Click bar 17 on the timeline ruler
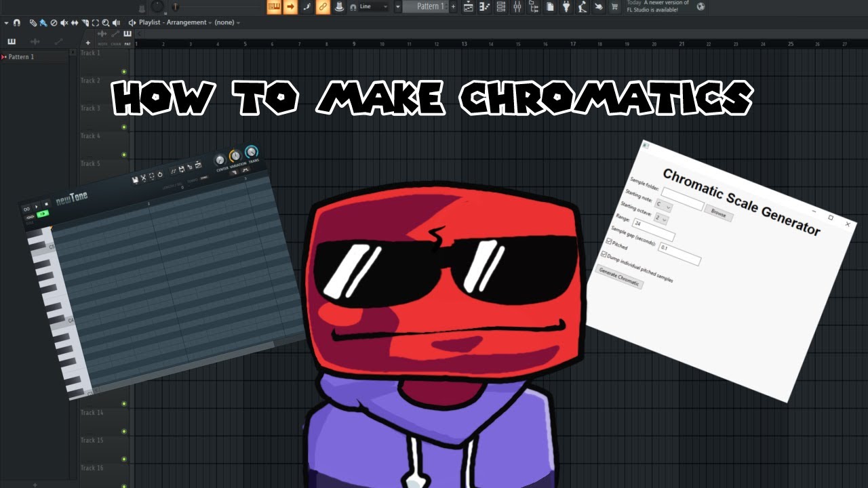This screenshot has width=868, height=488. pos(573,43)
